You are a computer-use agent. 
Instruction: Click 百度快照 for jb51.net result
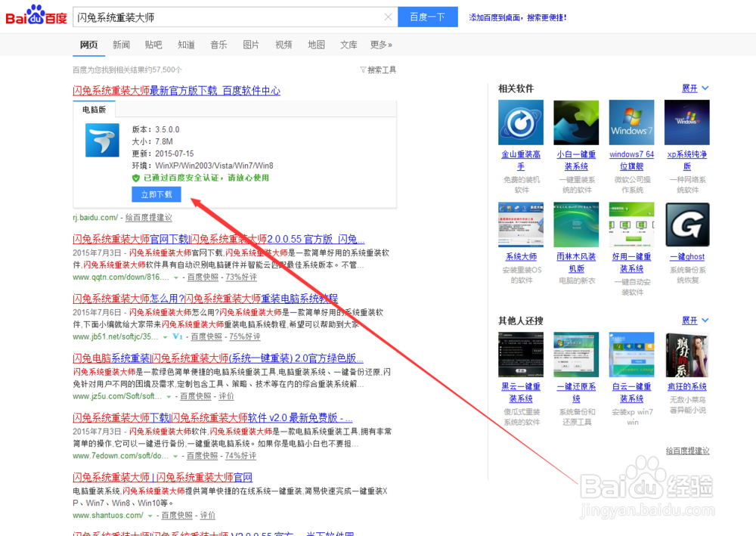(206, 337)
